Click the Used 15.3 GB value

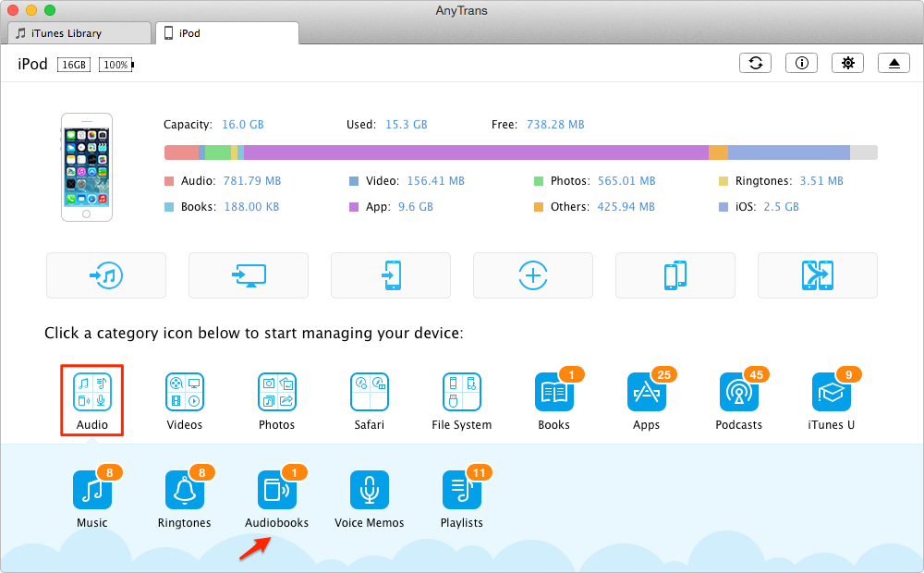tap(406, 125)
